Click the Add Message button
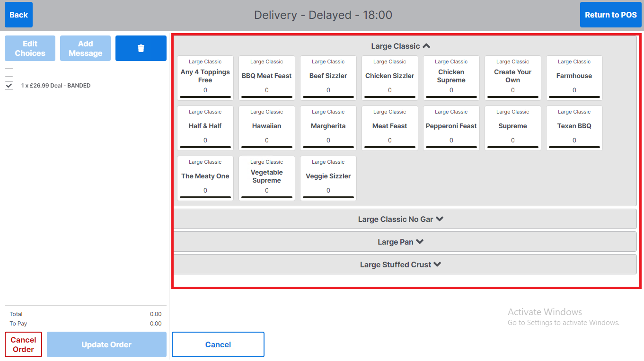 click(85, 48)
